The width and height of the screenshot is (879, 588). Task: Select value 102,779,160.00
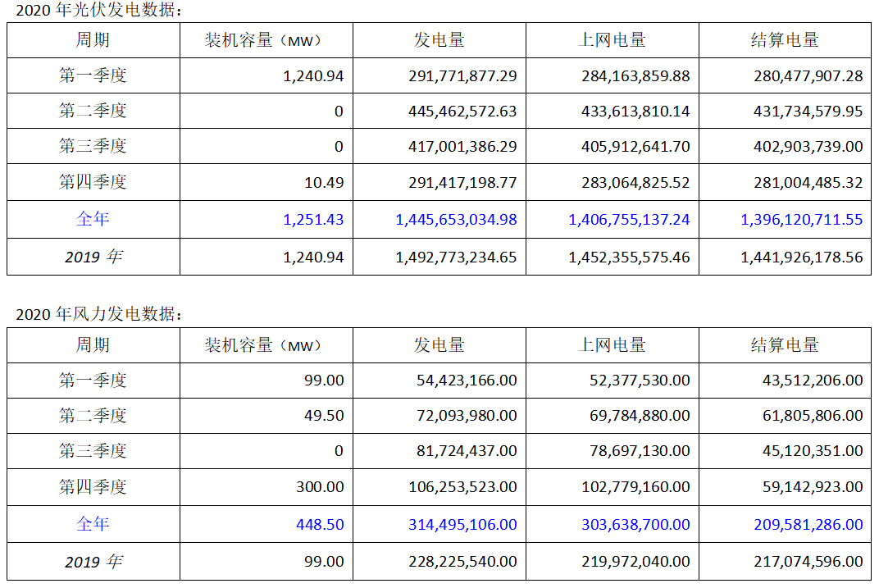tap(635, 486)
